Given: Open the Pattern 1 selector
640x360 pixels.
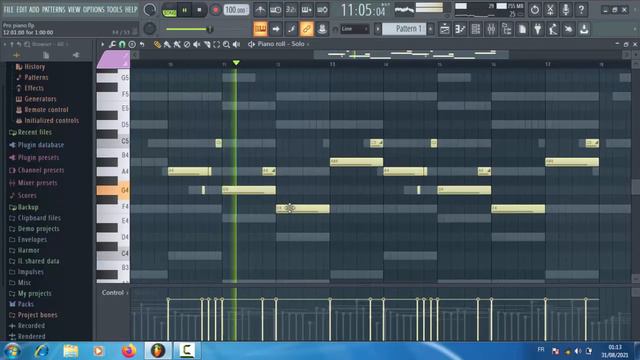Looking at the screenshot, I should (403, 29).
